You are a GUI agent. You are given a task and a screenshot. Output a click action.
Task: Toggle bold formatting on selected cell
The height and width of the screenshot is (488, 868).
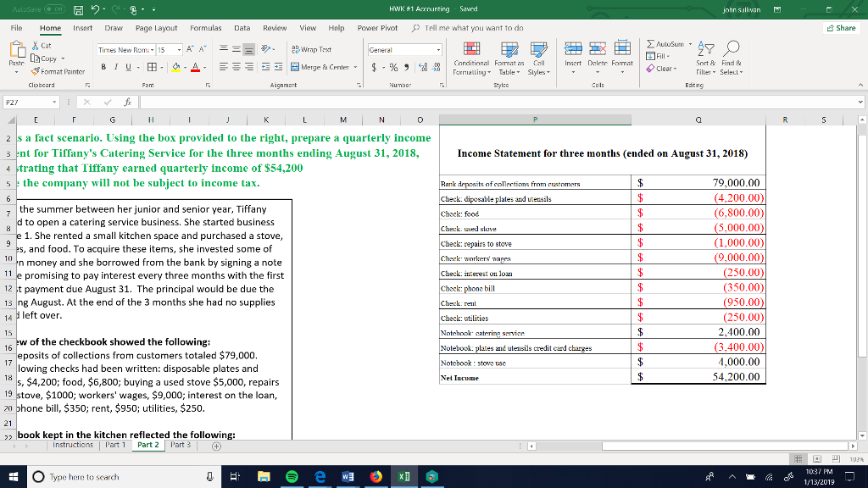click(103, 66)
